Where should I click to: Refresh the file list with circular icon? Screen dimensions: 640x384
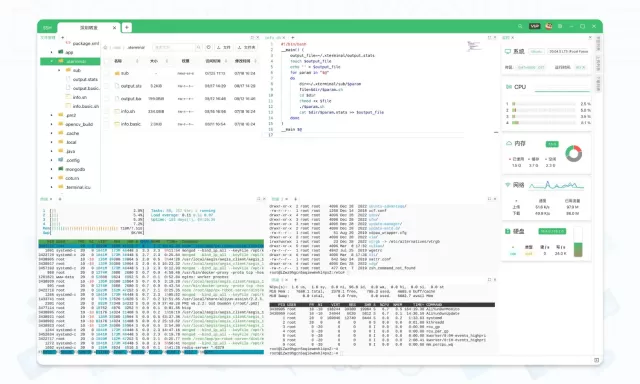pos(209,47)
